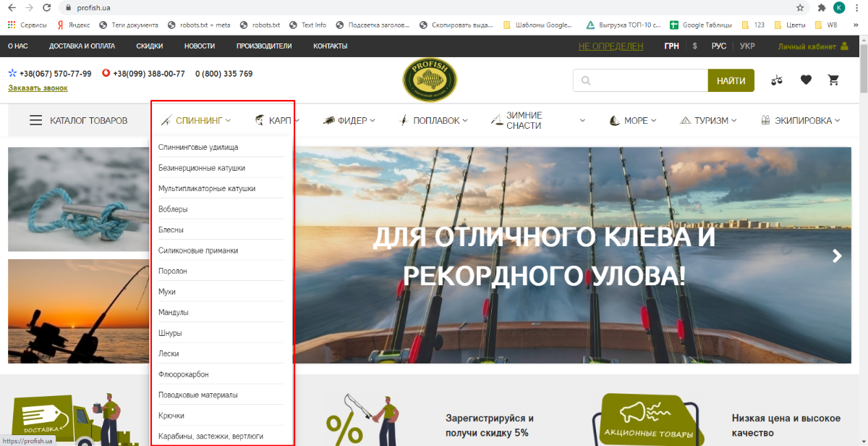Click the browser address bar
868x446 pixels.
[427, 7]
